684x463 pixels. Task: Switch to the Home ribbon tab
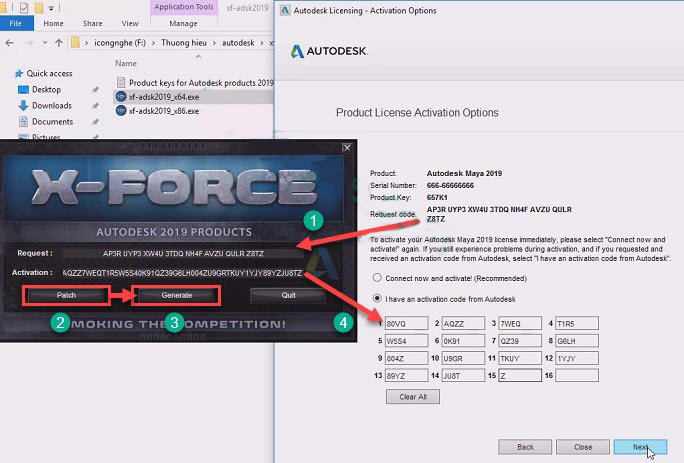53,24
